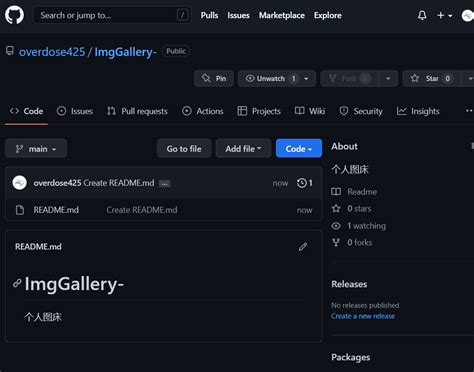Open the main branch dropdown
Screen dimensions: 474x372
pos(36,149)
